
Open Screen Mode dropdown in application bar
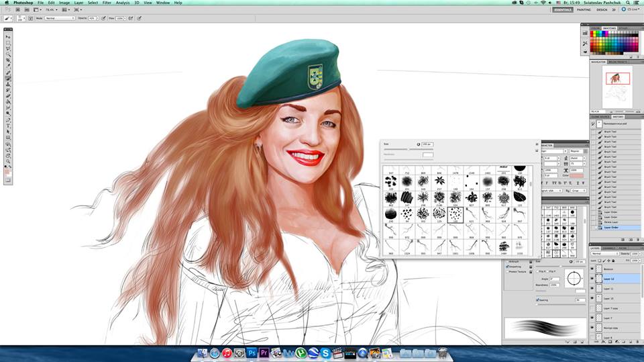pos(76,9)
